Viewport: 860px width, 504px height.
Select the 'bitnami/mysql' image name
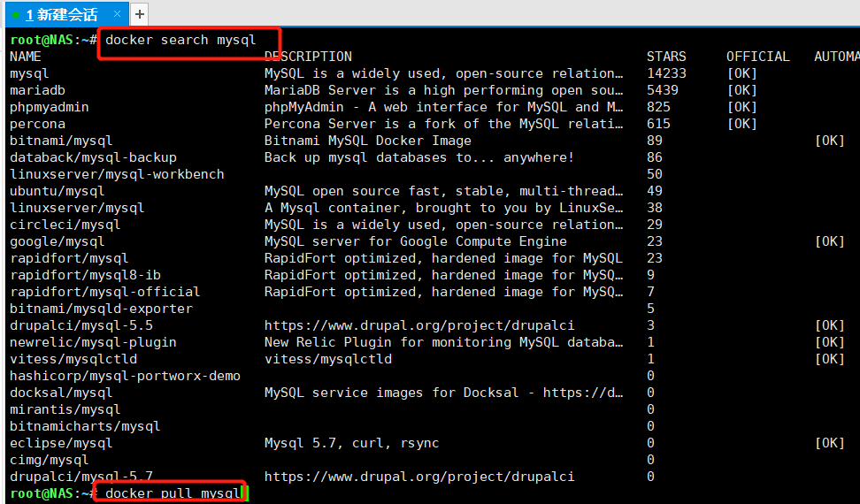pos(61,141)
